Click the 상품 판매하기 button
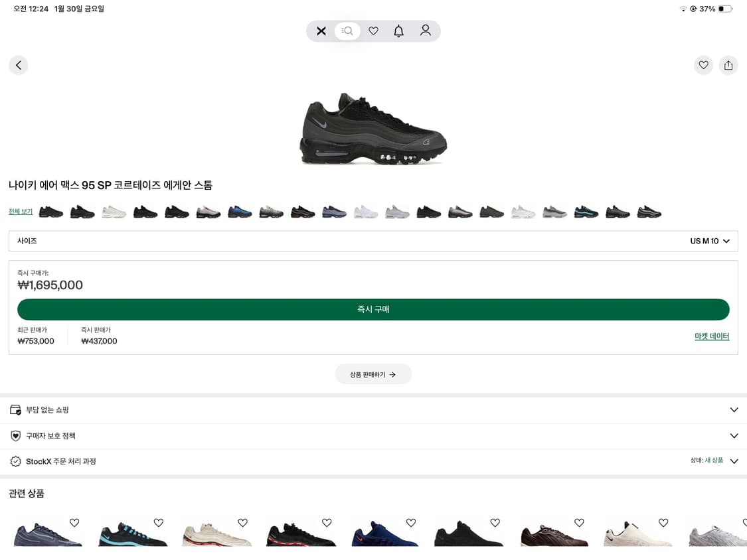Screen dimensions: 747x560 point(373,374)
